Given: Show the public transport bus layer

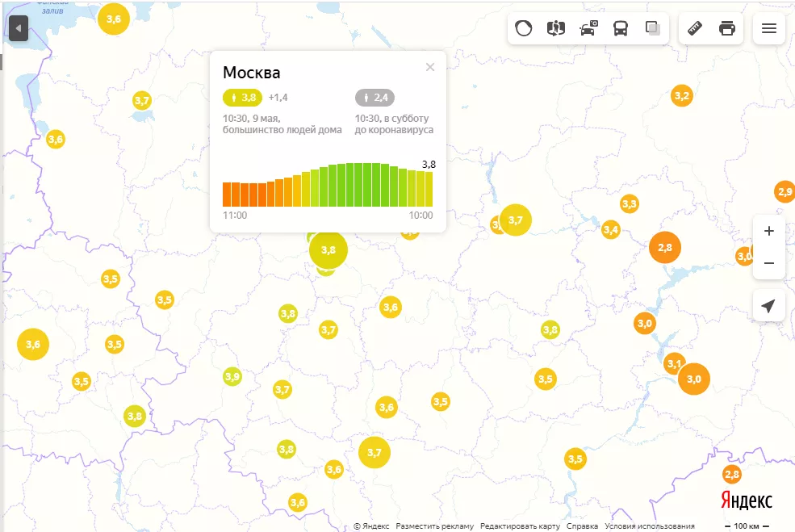Looking at the screenshot, I should [x=621, y=28].
